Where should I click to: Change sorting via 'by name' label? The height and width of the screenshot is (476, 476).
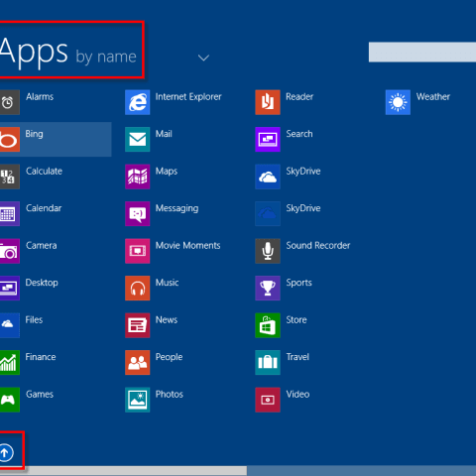click(x=106, y=57)
